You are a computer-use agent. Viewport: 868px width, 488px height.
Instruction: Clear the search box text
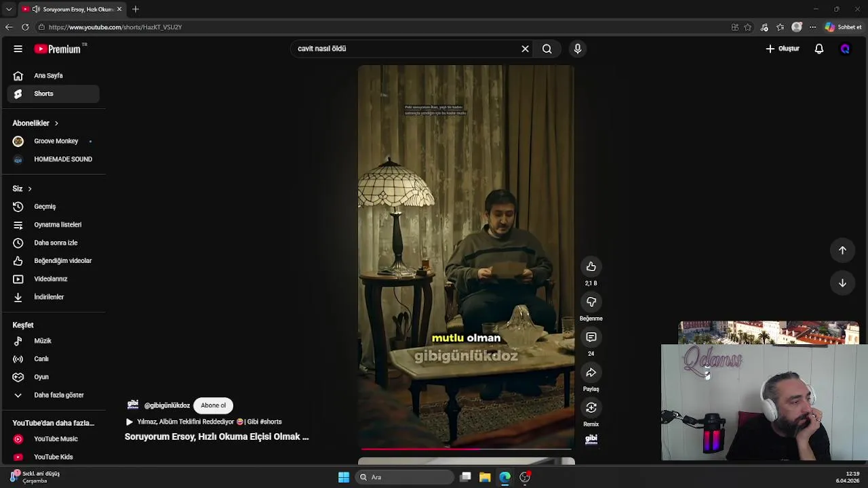(525, 49)
